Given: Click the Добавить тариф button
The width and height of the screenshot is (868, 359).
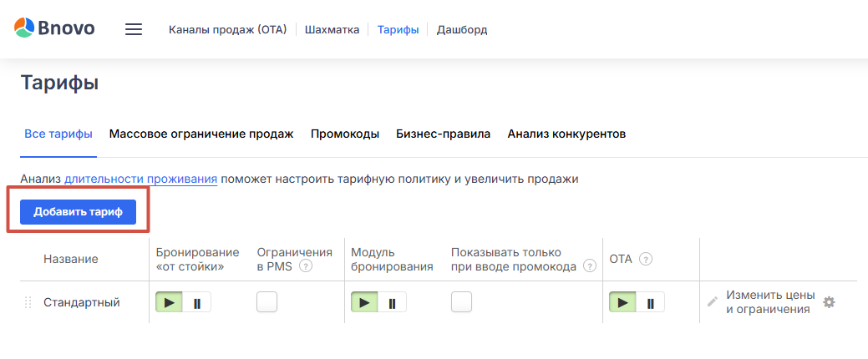Looking at the screenshot, I should tap(78, 212).
